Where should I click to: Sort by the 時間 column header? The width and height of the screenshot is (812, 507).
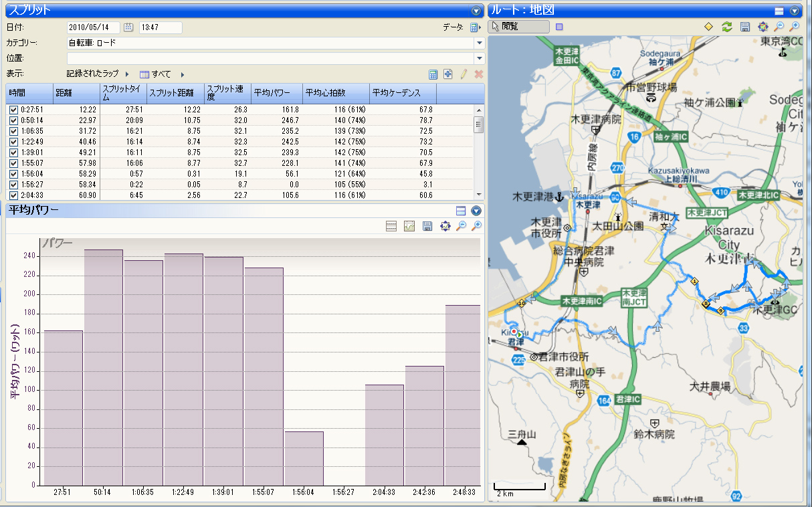click(29, 93)
